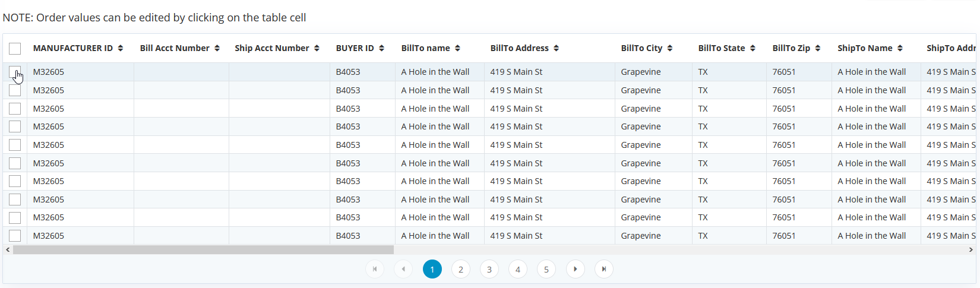Open page 1 of the pagination
The width and height of the screenshot is (980, 288).
pos(432,269)
